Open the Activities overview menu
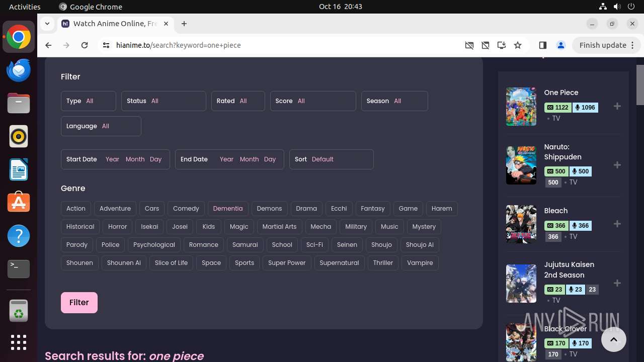Screen dimensions: 644x362 tap(25, 7)
